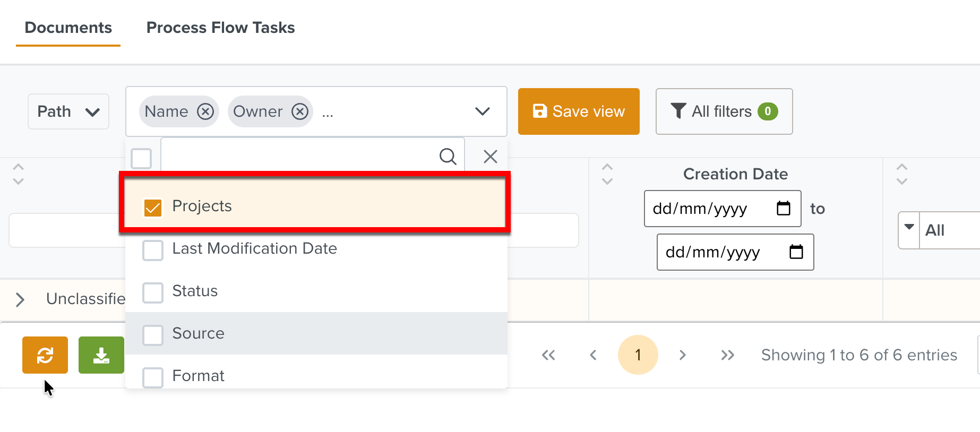The height and width of the screenshot is (432, 980).
Task: Uncheck the Projects column checkbox
Action: point(153,208)
